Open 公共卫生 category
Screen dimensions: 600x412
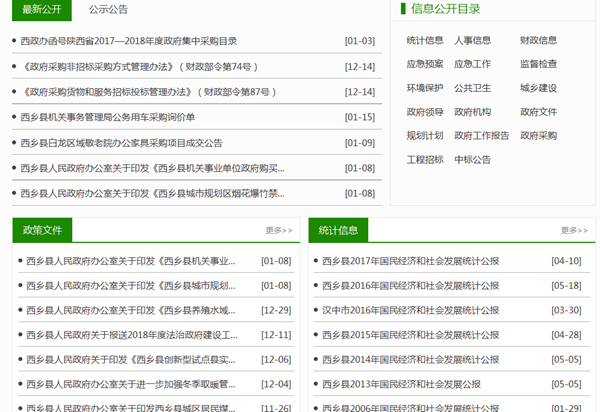472,88
